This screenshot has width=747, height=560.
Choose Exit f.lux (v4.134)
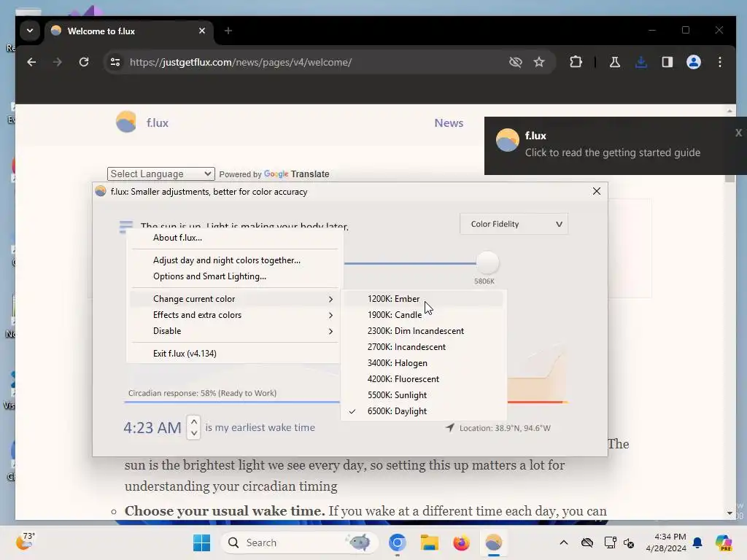point(234,354)
